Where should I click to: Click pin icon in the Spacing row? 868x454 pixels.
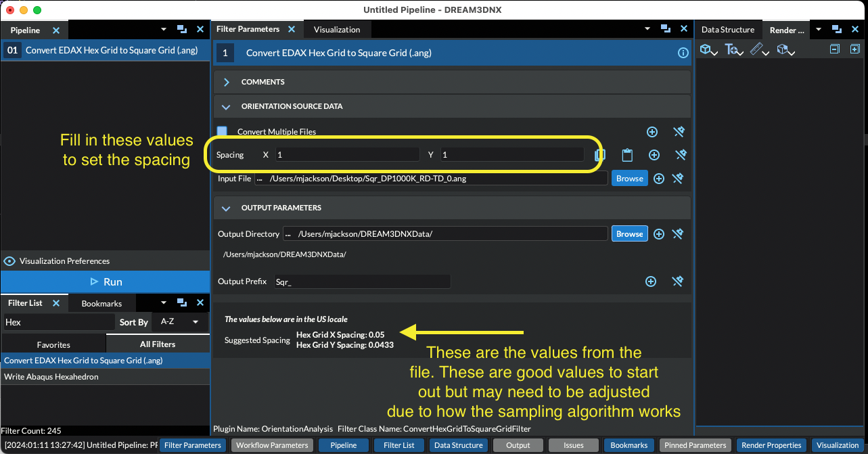coord(681,155)
